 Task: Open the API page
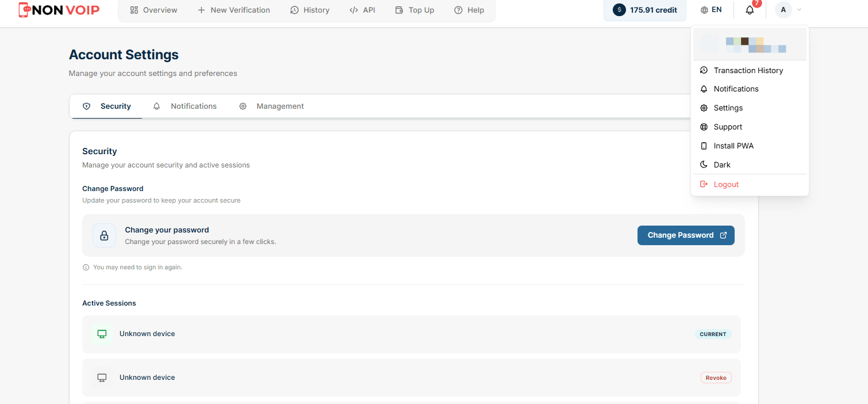[x=362, y=10]
